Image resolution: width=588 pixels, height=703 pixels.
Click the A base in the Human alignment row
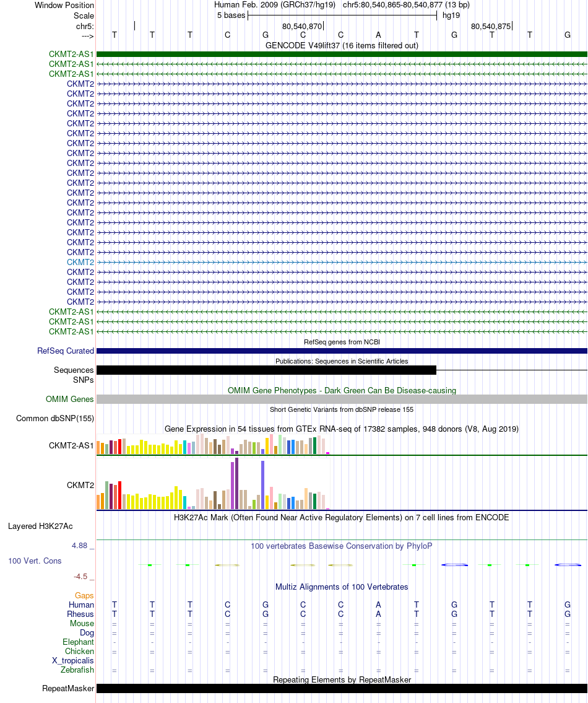pyautogui.click(x=378, y=605)
